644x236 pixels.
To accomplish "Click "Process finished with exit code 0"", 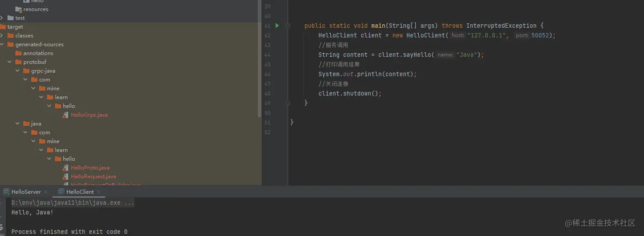I will [x=70, y=232].
